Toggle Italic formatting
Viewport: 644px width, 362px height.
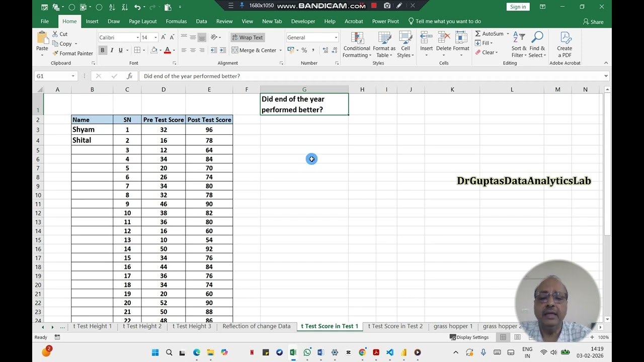point(111,50)
